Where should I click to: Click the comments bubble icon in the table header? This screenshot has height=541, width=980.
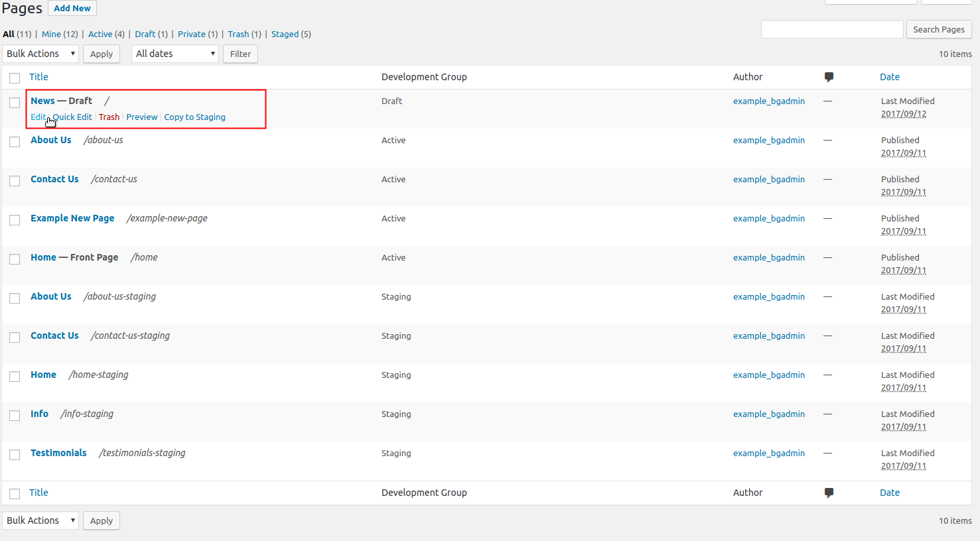point(829,77)
